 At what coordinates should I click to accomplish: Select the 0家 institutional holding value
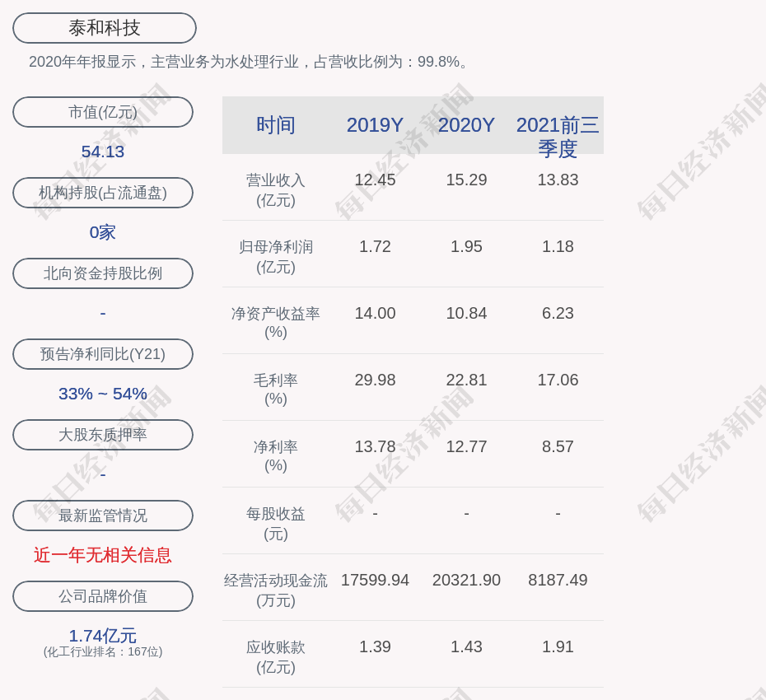coord(103,232)
